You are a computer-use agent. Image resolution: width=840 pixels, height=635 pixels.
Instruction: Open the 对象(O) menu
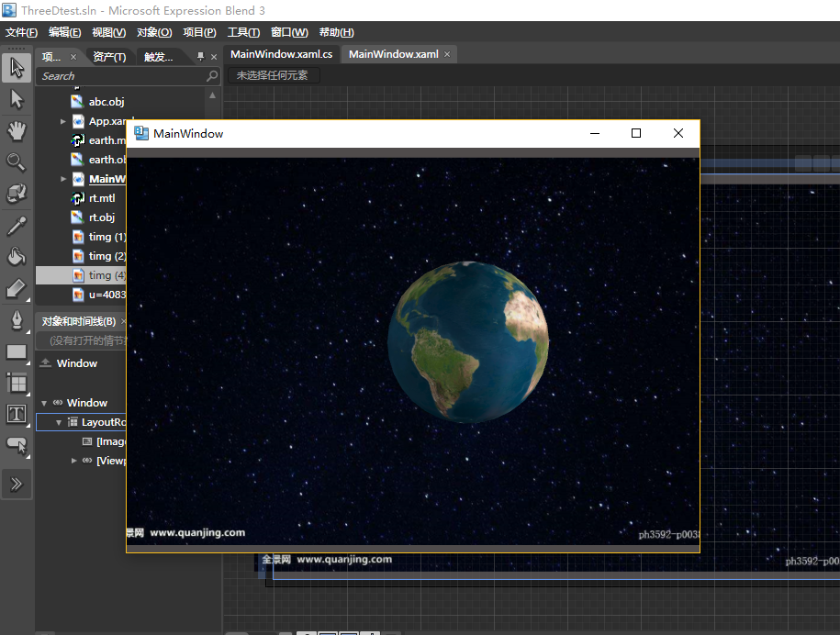click(x=154, y=32)
